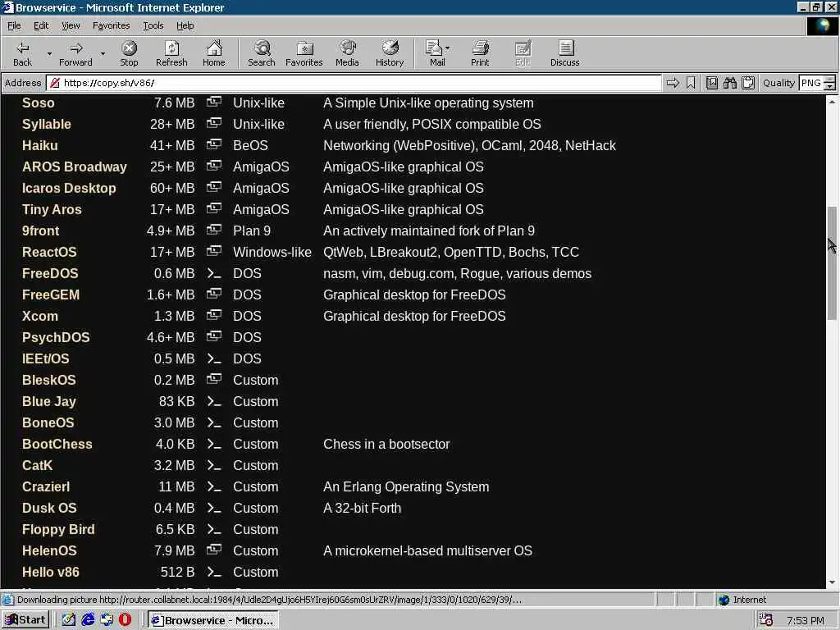Click the bookmark ribbon icon
The height and width of the screenshot is (630, 840).
[x=691, y=83]
